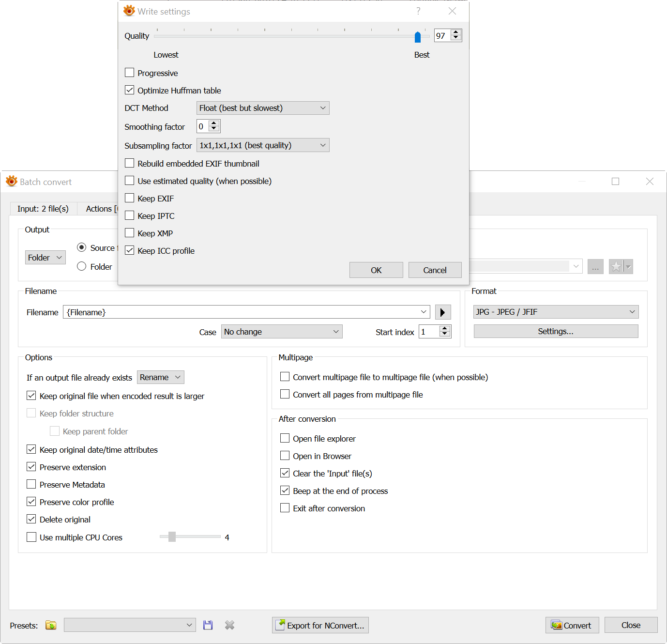Save preset with the floppy disk icon
This screenshot has width=667, height=644.
[x=208, y=625]
